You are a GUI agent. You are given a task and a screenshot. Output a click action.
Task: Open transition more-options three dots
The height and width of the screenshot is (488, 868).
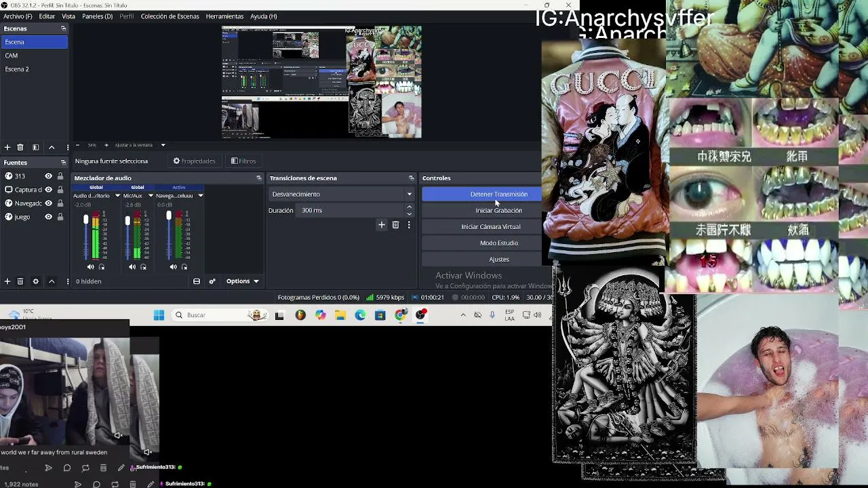(409, 225)
